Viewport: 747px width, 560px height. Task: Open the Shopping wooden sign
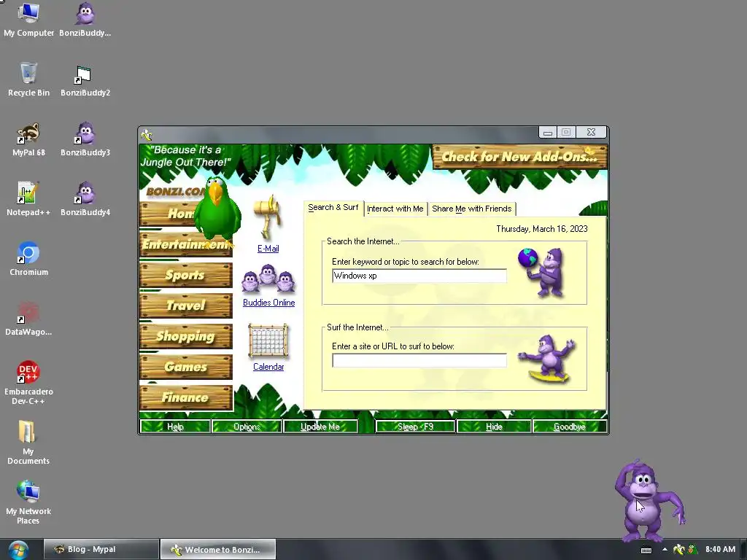point(186,336)
